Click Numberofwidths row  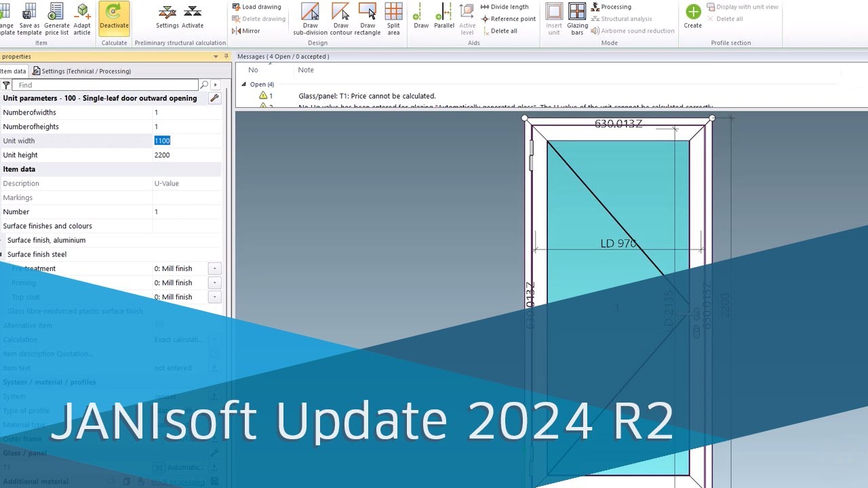coord(111,113)
